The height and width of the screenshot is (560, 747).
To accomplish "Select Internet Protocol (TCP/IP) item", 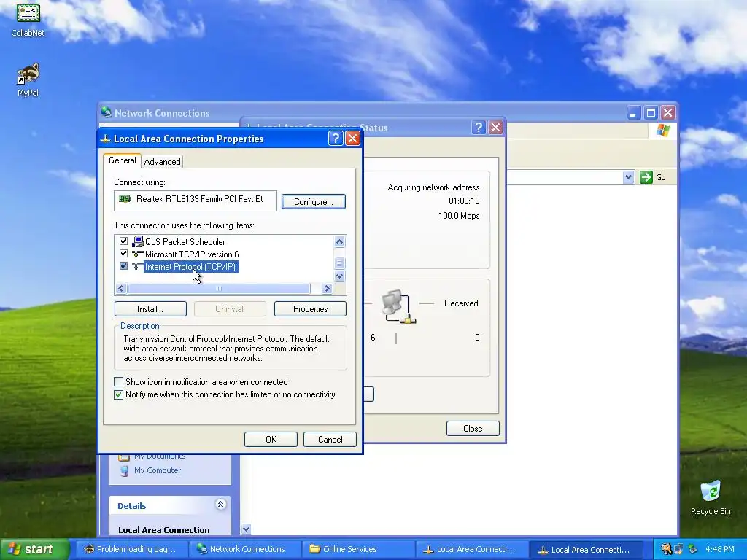I will 190,267.
